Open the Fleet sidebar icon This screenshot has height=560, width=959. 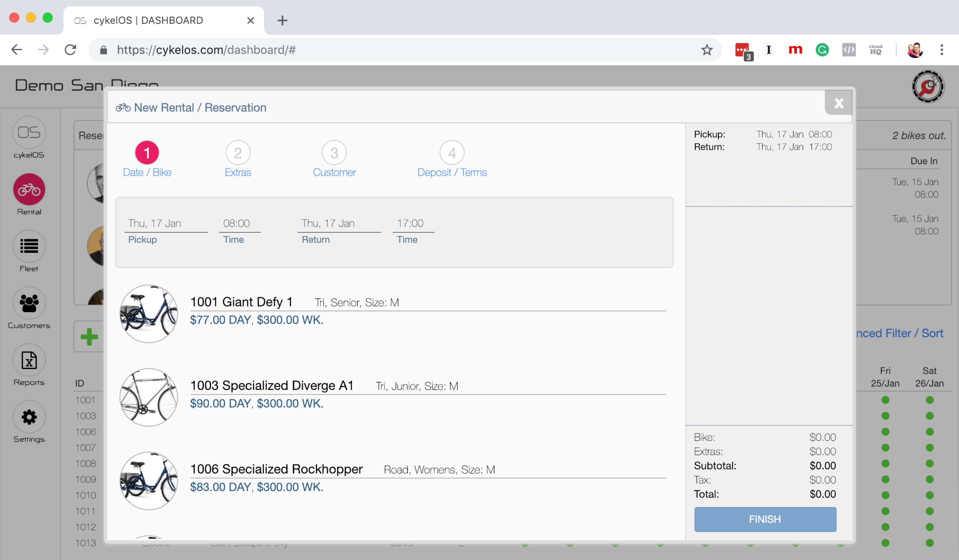click(29, 246)
